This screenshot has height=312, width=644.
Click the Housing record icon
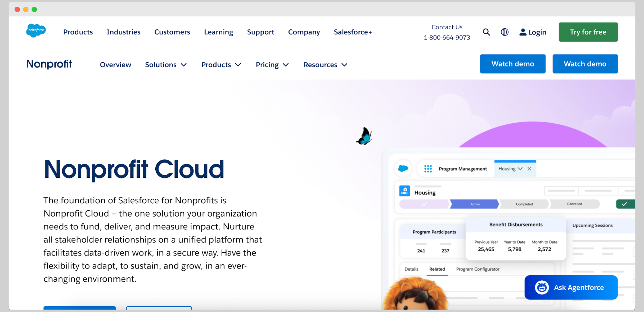tap(405, 191)
